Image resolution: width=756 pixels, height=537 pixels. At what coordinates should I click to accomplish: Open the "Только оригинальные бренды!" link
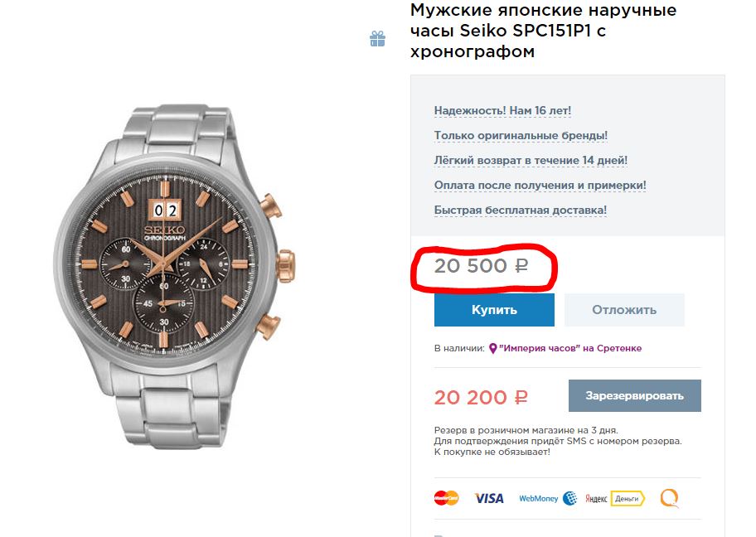click(x=521, y=136)
